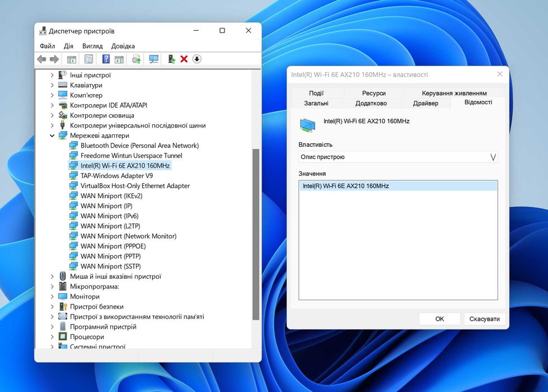Click the Device Manager vertical scrollbar thumb
Viewport: 548px width, 392px height.
click(256, 234)
